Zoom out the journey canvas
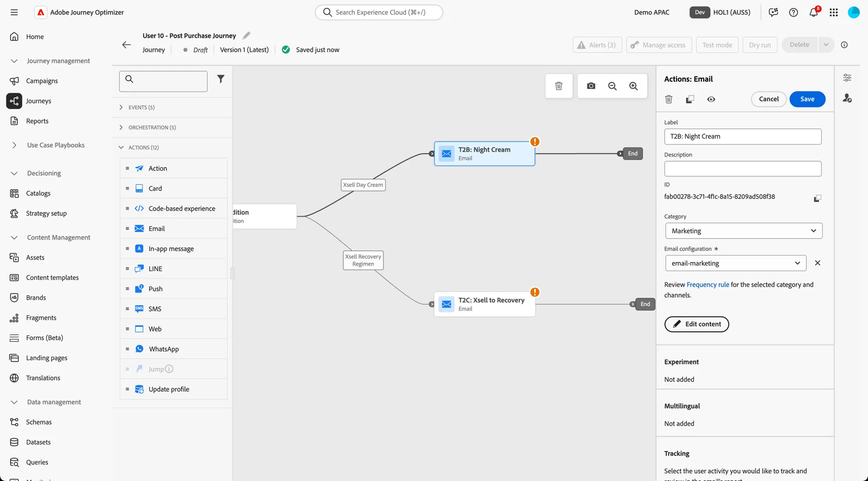This screenshot has width=868, height=481. 612,86
